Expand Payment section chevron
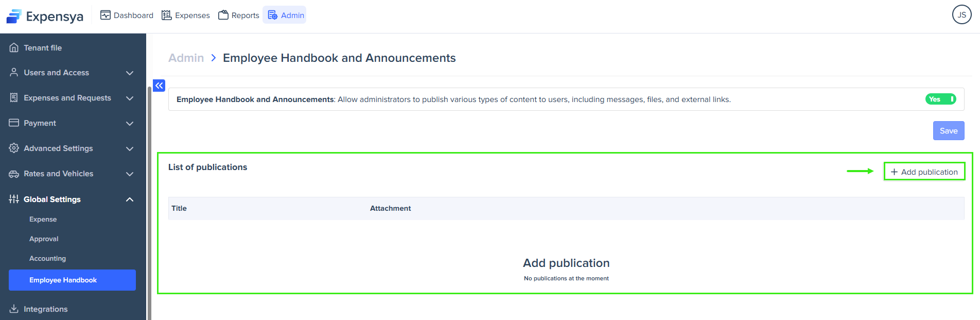Viewport: 980px width, 320px height. pos(130,123)
